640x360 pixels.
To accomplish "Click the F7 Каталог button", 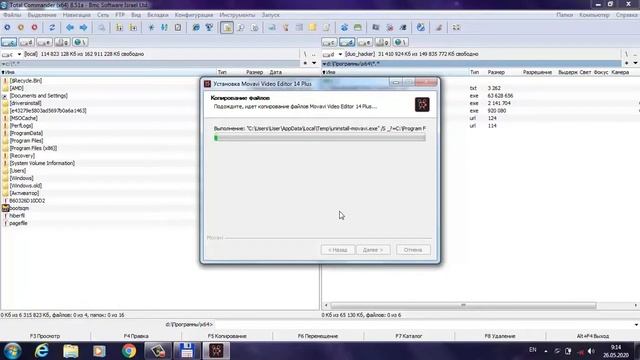I will 409,336.
